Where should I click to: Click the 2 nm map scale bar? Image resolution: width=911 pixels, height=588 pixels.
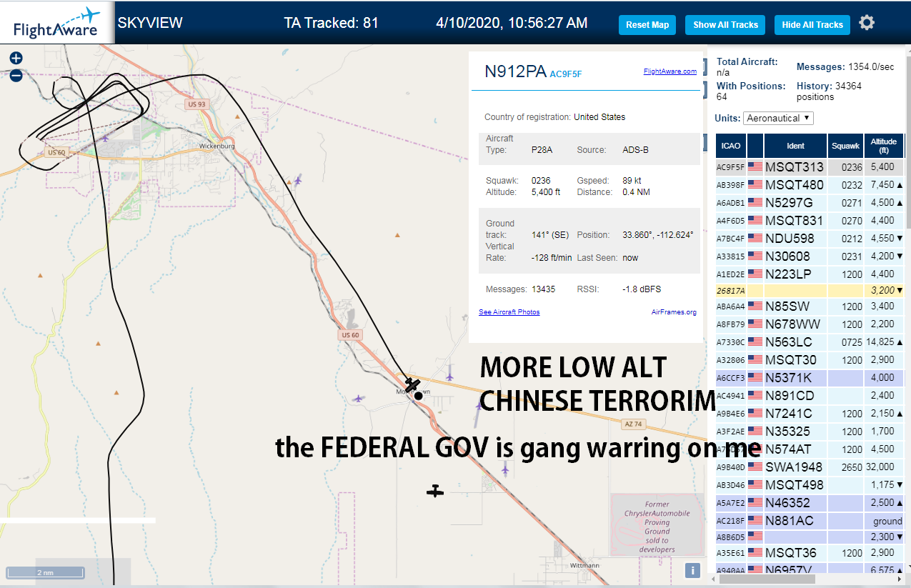click(x=45, y=573)
